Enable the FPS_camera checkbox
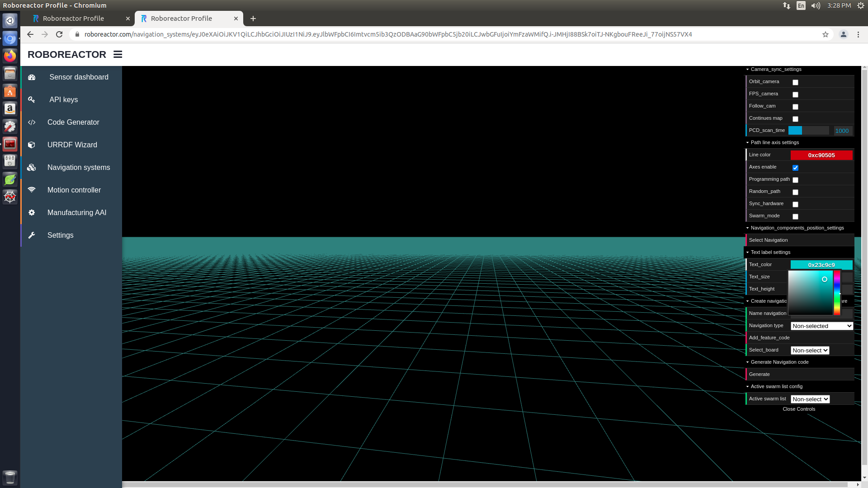Viewport: 868px width, 488px height. (795, 94)
